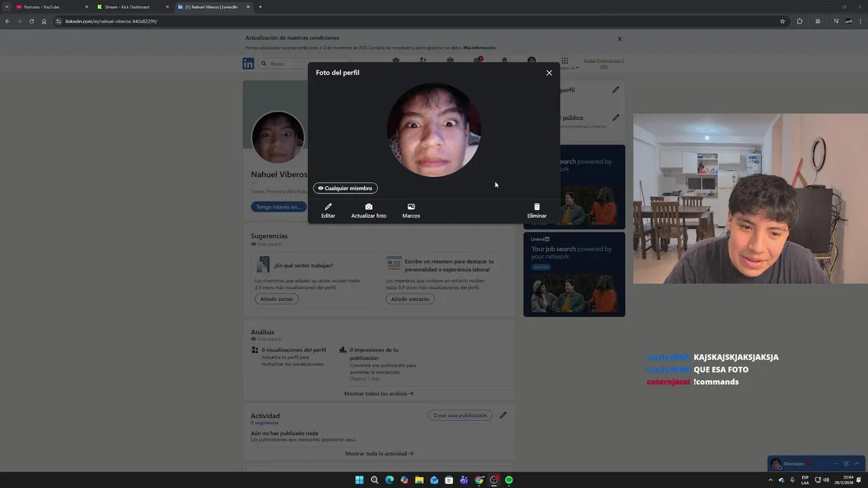The width and height of the screenshot is (868, 488).
Task: Click the upper job search ad banner
Action: (x=574, y=187)
